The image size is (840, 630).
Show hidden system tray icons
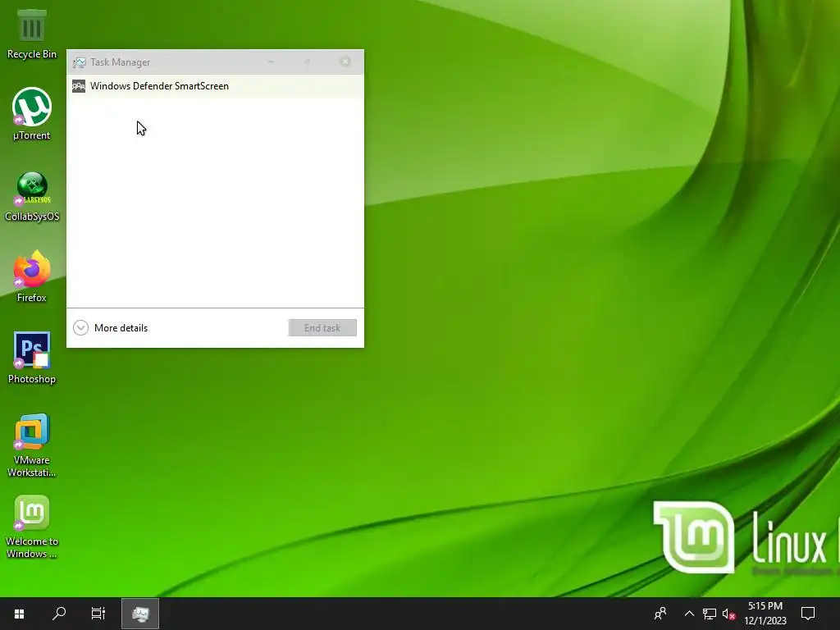pos(689,614)
